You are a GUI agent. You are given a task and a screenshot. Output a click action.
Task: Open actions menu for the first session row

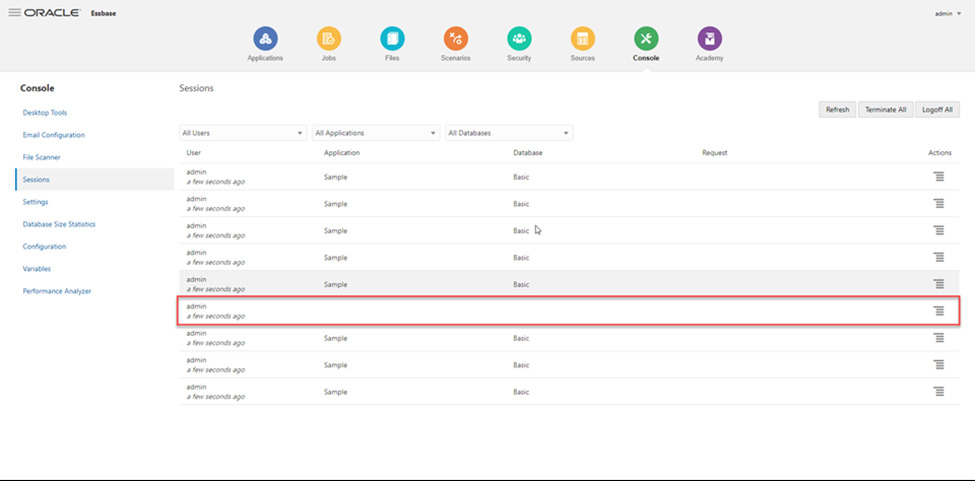tap(939, 176)
